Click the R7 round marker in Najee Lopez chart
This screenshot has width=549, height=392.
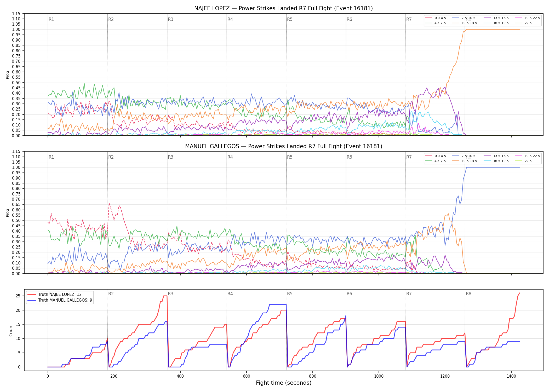[x=409, y=19]
